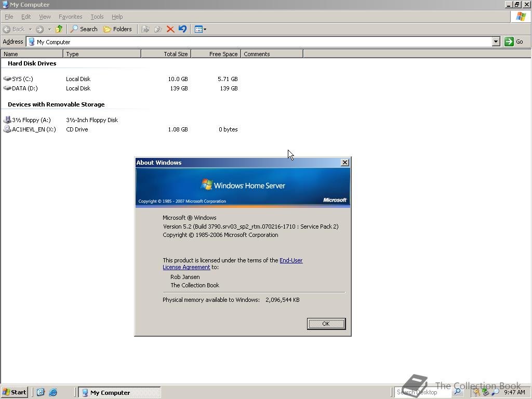The width and height of the screenshot is (532, 399).
Task: Click the Back navigation arrow icon
Action: [7, 29]
